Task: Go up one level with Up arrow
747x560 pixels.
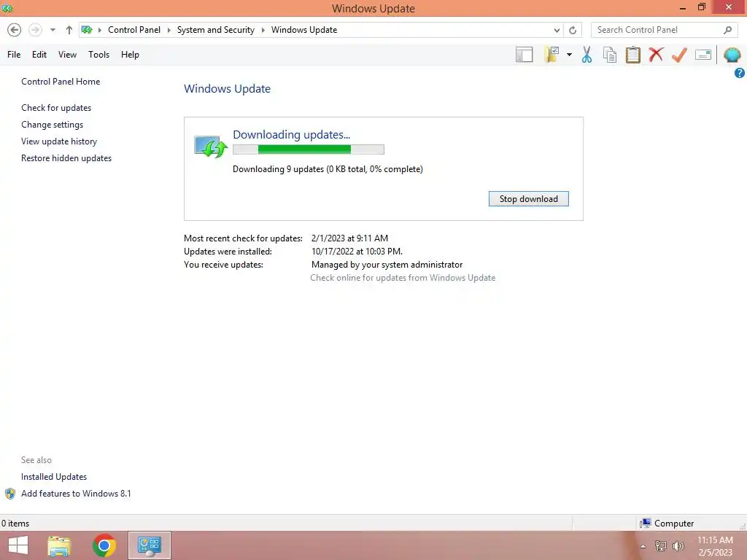Action: pos(69,30)
